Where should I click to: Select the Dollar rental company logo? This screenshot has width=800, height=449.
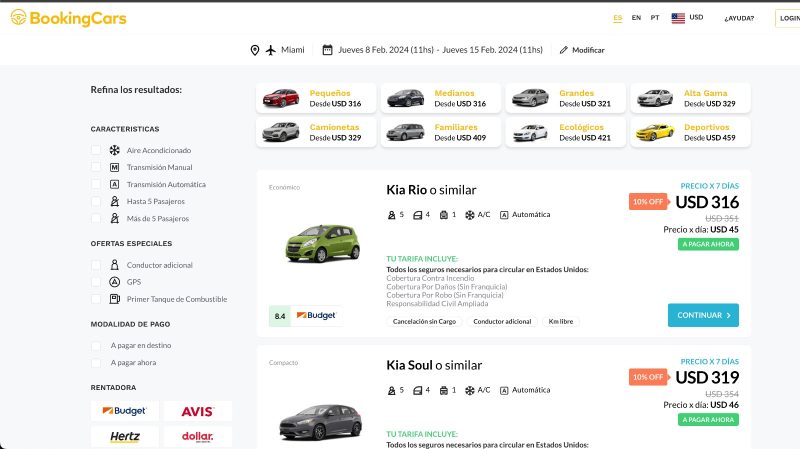[x=197, y=436]
